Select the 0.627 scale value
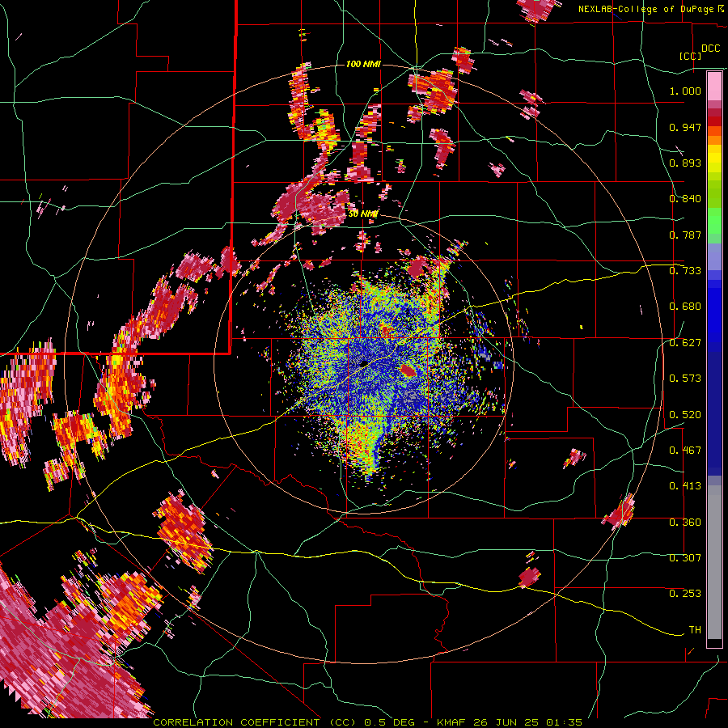This screenshot has height=728, width=728. [x=685, y=343]
